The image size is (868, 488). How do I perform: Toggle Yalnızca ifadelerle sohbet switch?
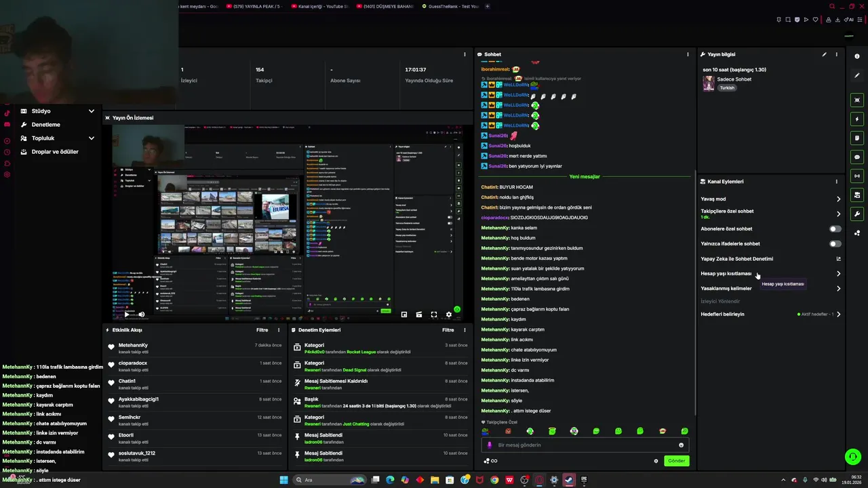[835, 244]
